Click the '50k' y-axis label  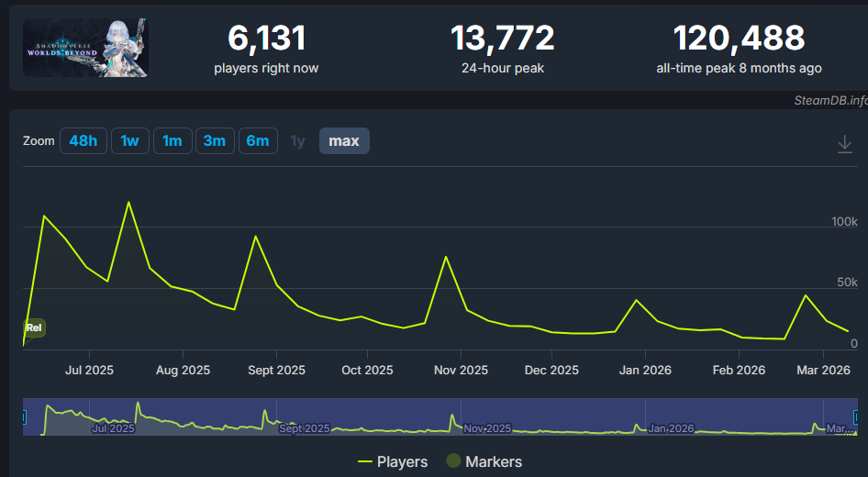point(847,283)
